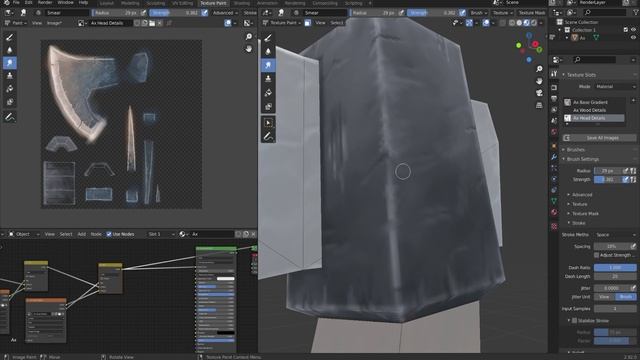
Task: Adjust the Dash Ratio slider
Action: 615,268
